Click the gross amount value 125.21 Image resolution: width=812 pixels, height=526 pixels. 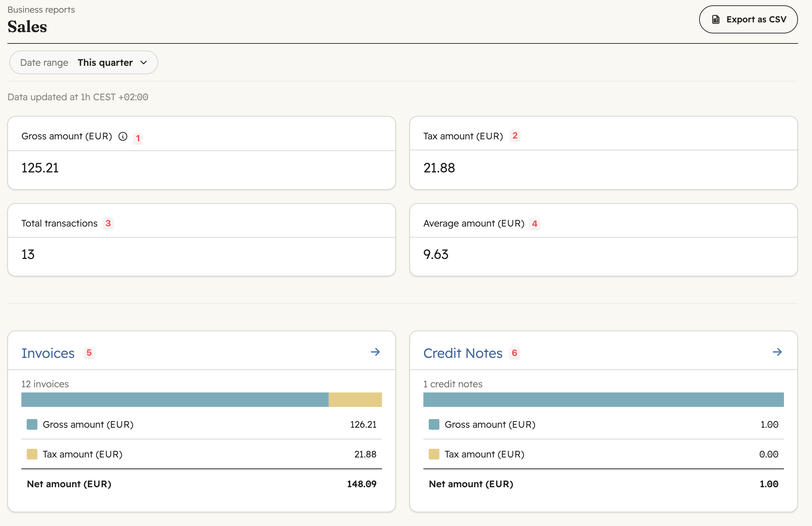(x=40, y=168)
